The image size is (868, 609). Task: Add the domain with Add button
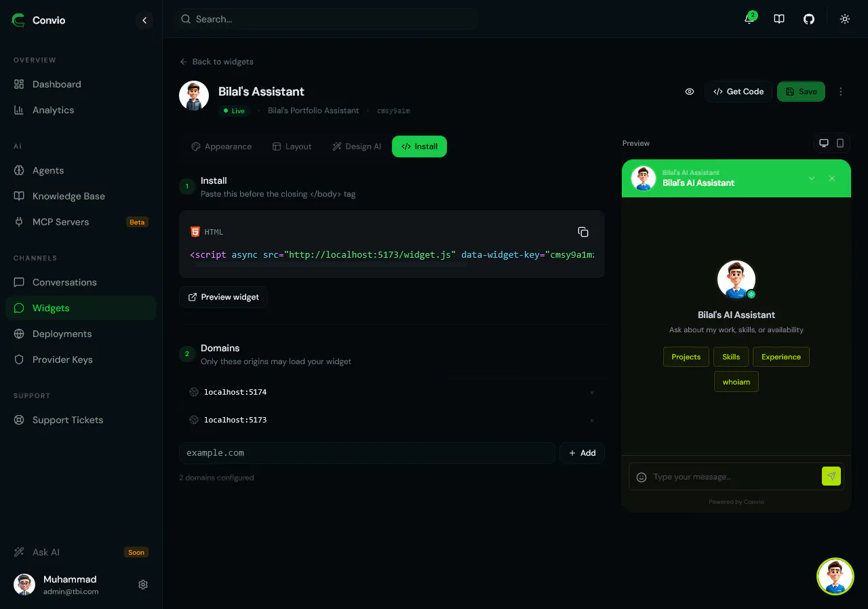582,453
